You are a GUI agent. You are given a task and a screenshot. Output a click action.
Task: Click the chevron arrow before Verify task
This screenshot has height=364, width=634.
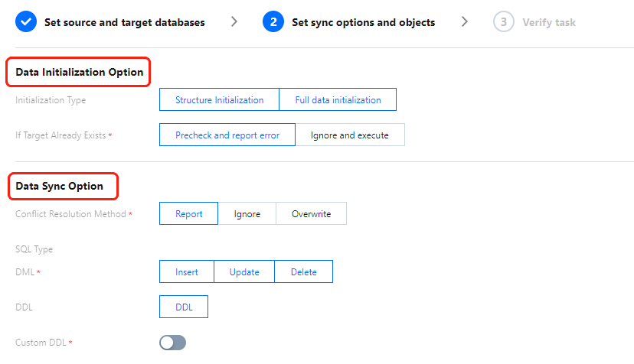pyautogui.click(x=465, y=22)
